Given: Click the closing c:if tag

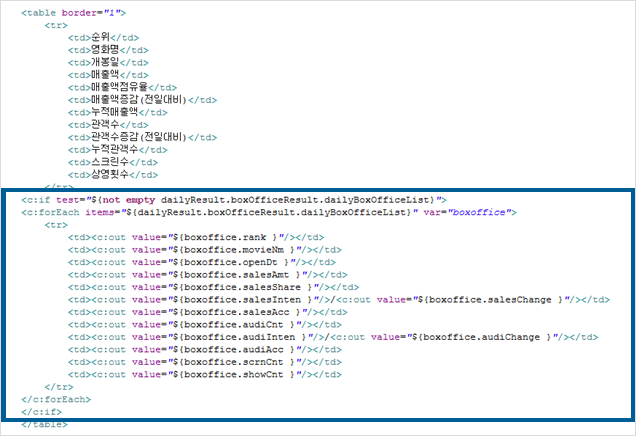Looking at the screenshot, I should click(41, 412).
